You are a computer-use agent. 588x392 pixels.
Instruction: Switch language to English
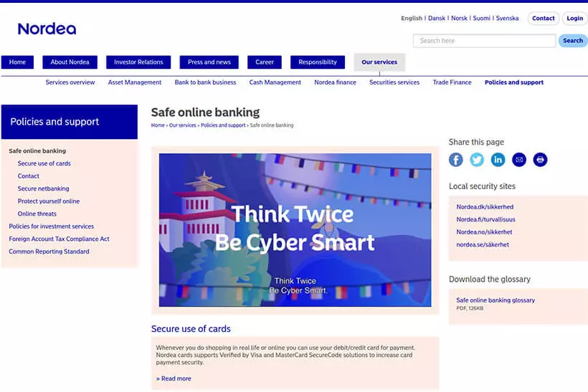(x=412, y=19)
